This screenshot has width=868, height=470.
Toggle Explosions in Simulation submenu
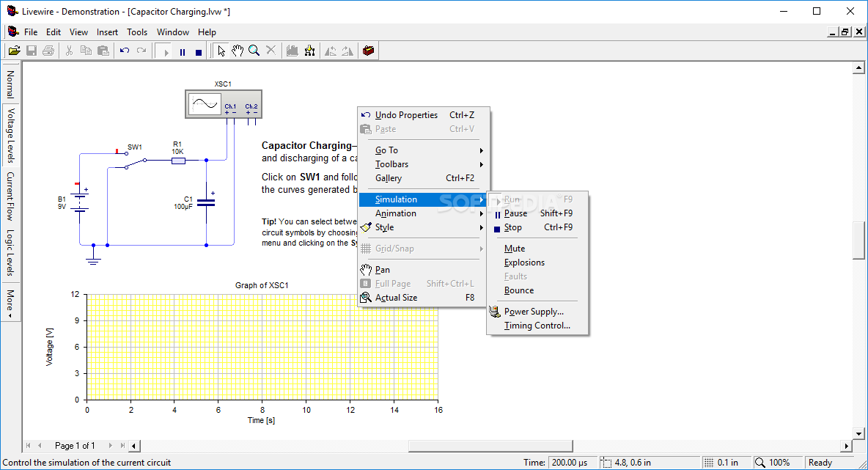pyautogui.click(x=537, y=262)
